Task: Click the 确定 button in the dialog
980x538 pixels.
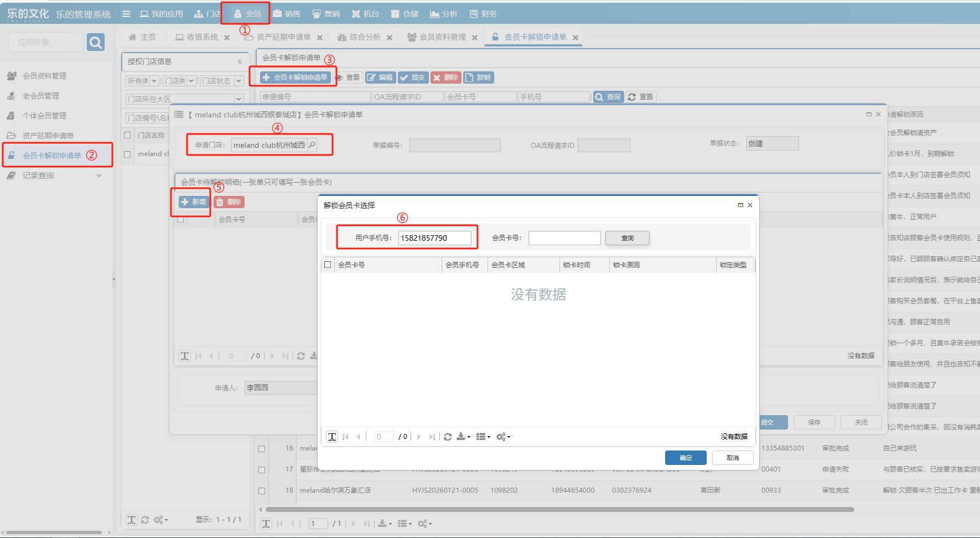Action: point(686,458)
